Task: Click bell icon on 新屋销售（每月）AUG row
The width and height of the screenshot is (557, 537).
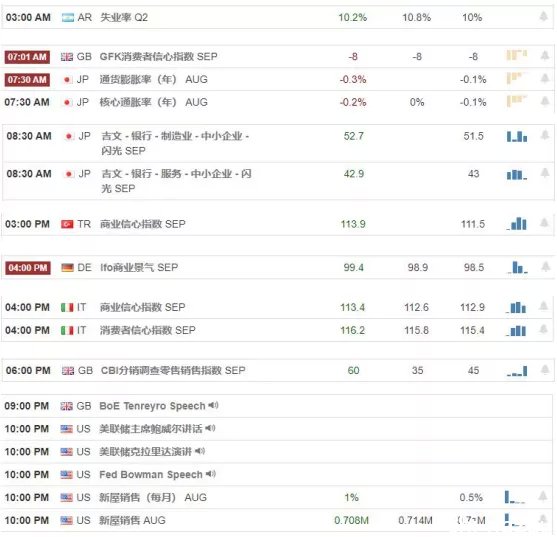Action: [x=542, y=496]
